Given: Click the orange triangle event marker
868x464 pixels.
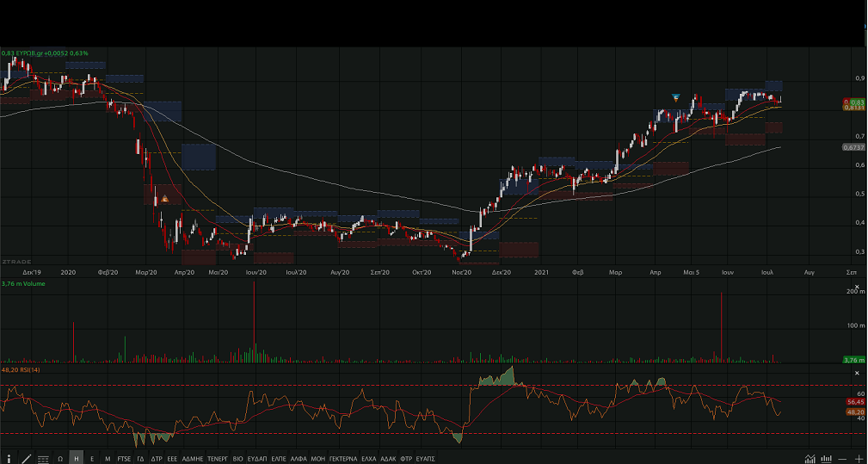Looking at the screenshot, I should coord(164,199).
